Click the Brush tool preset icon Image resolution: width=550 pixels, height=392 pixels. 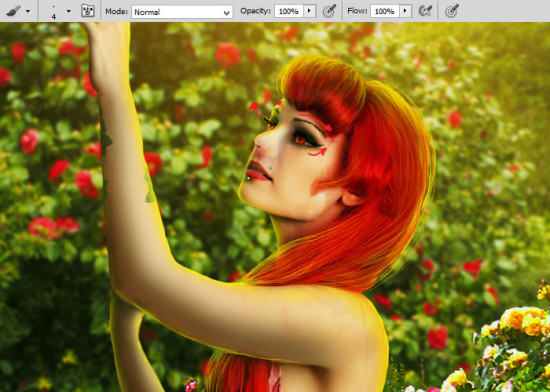coord(13,11)
